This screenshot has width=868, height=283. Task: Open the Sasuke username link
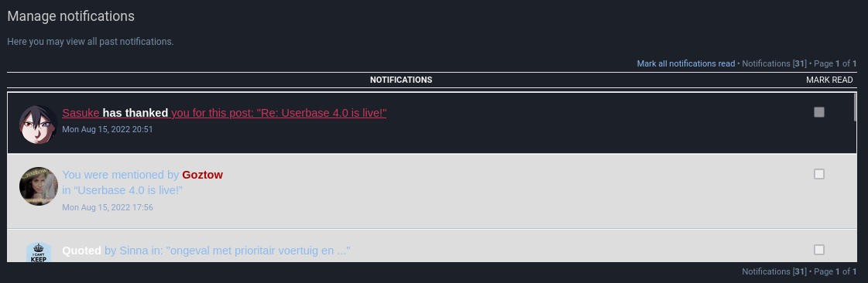81,113
